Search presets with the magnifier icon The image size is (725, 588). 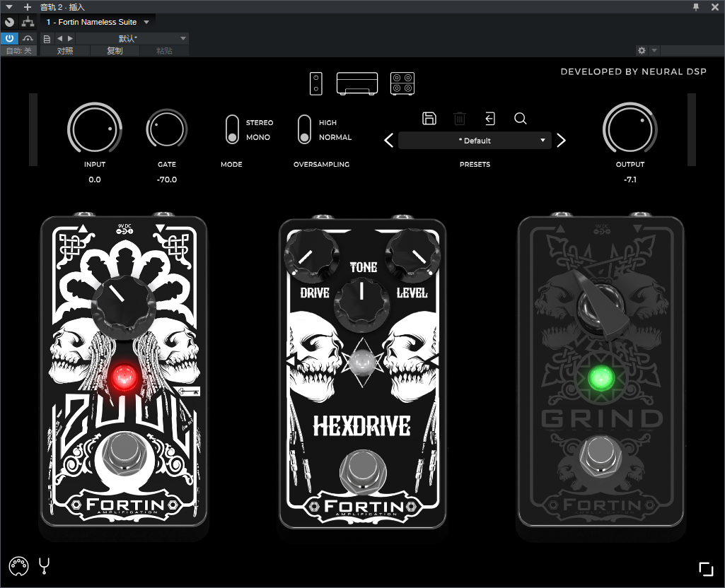coord(520,119)
